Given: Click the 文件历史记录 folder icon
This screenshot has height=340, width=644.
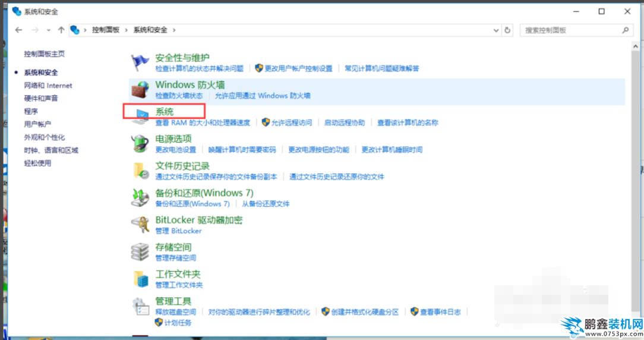Looking at the screenshot, I should pyautogui.click(x=141, y=171).
